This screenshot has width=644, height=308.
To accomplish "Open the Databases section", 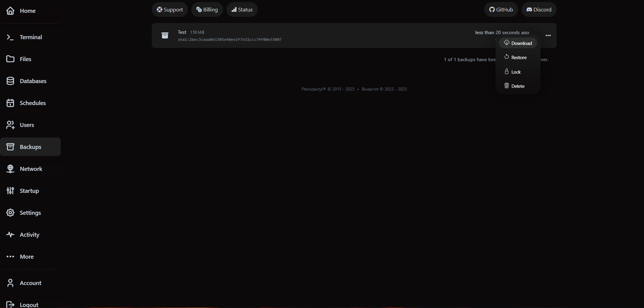I will coord(33,81).
